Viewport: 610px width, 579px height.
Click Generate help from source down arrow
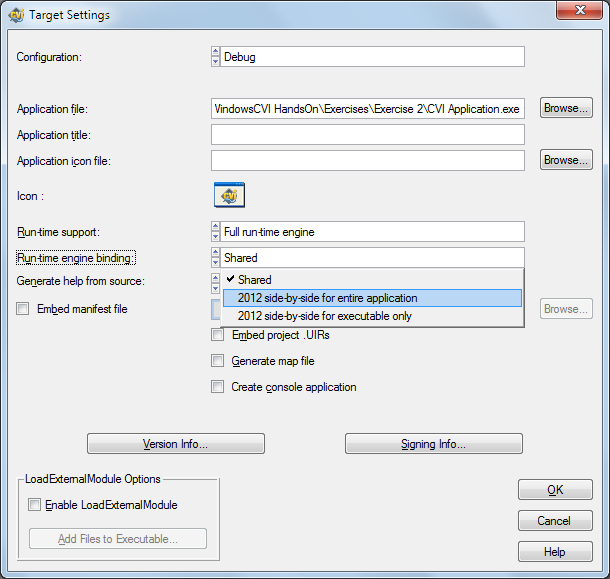[216, 288]
